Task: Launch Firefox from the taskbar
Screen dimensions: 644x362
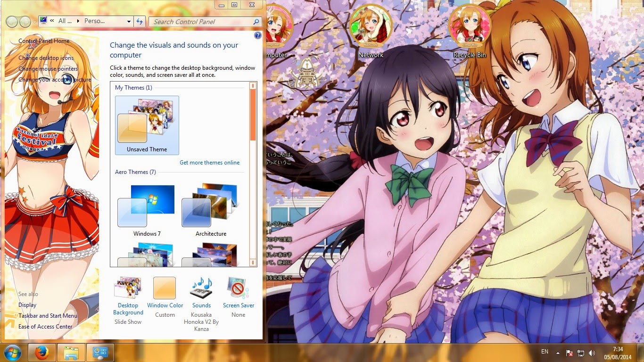Action: [41, 353]
